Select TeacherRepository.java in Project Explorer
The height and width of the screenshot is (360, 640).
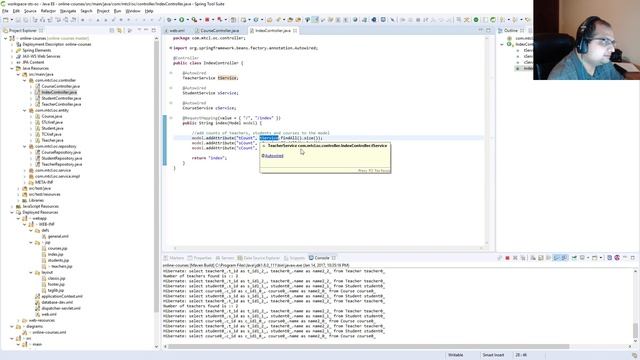[x=62, y=164]
